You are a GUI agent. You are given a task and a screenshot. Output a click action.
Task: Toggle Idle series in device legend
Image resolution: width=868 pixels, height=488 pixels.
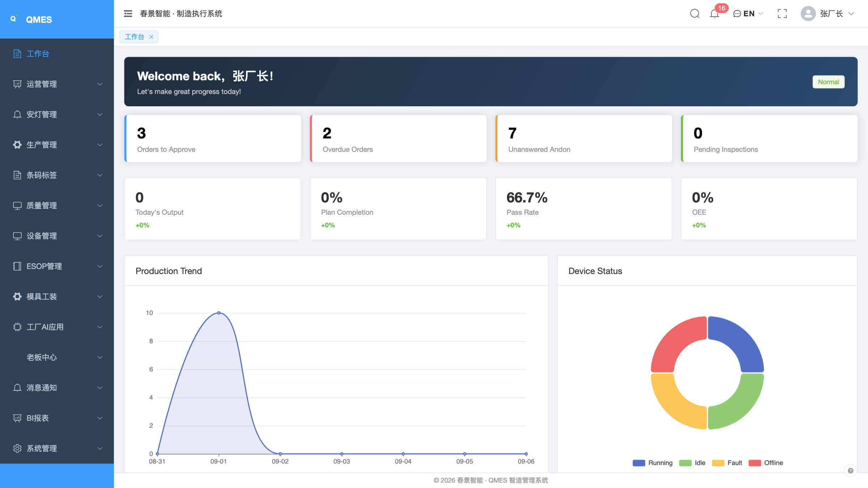(692, 463)
